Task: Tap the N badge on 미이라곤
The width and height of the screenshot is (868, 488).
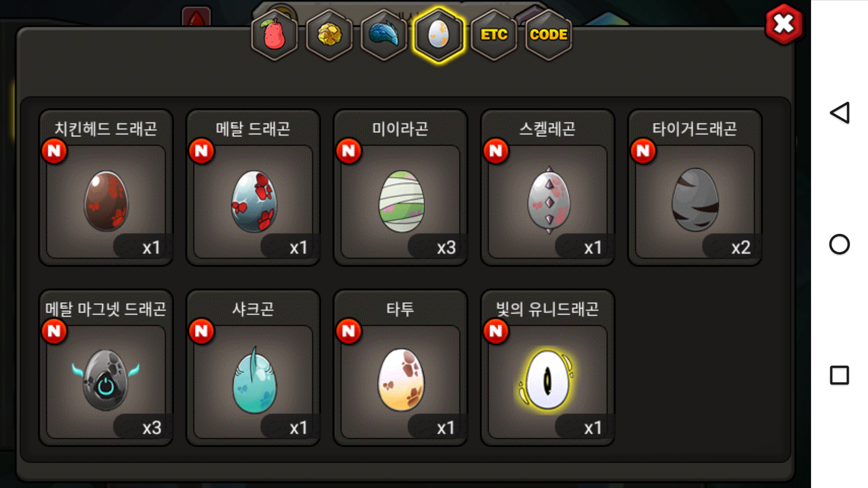Action: 349,151
